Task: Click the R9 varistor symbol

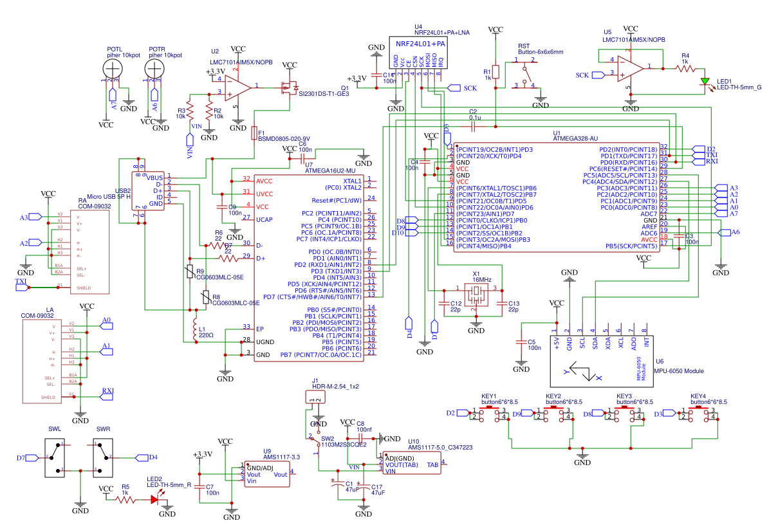Action: 190,271
